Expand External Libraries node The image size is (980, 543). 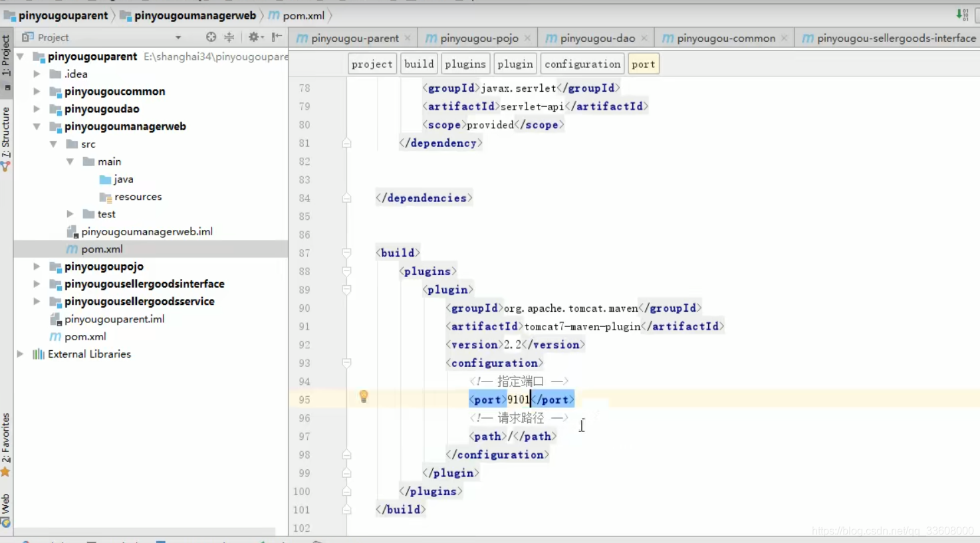click(x=21, y=354)
